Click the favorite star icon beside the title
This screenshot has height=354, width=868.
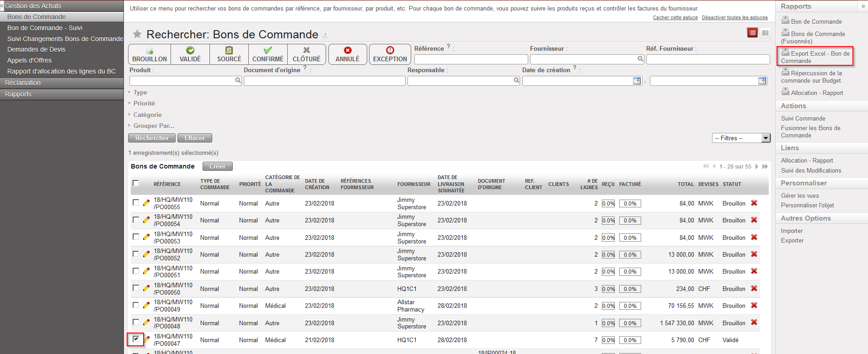click(x=137, y=34)
